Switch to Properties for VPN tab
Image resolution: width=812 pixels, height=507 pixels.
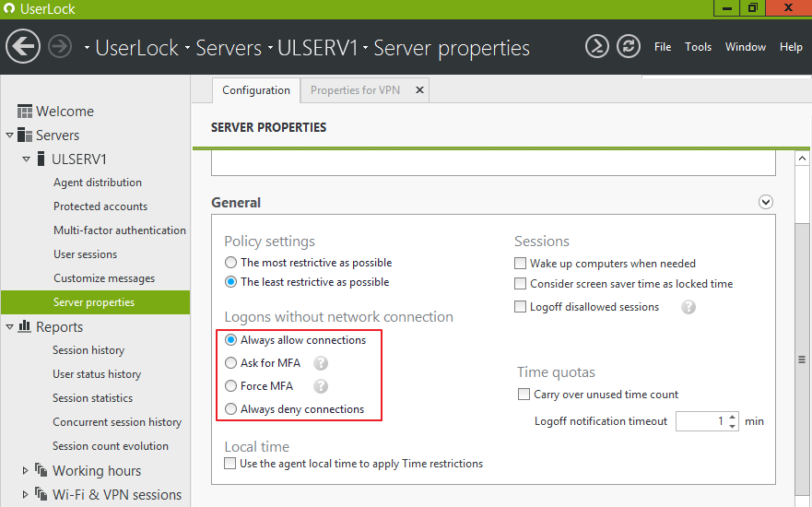[355, 90]
